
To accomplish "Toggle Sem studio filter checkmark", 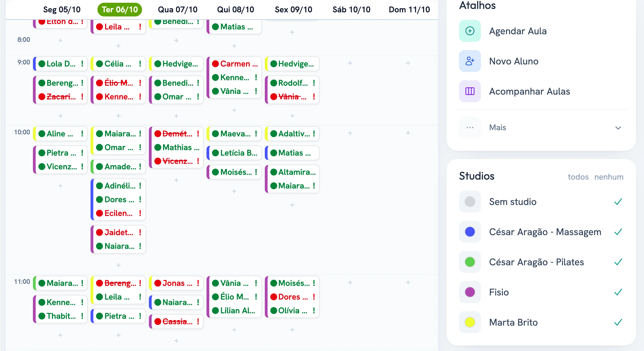I will coord(618,202).
